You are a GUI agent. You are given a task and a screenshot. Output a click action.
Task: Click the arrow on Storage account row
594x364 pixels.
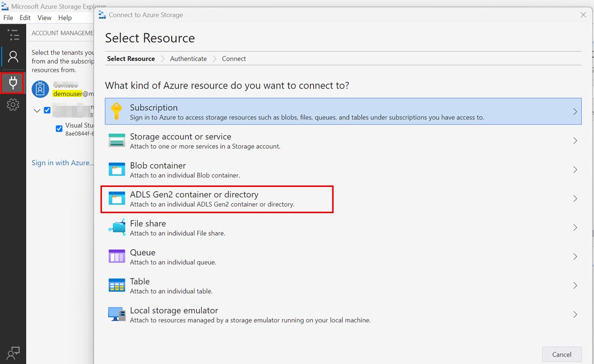click(x=575, y=141)
